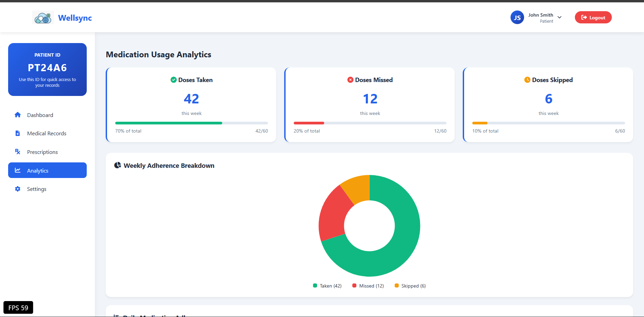
Task: Click the Wellsync cloud logo icon
Action: 43,18
